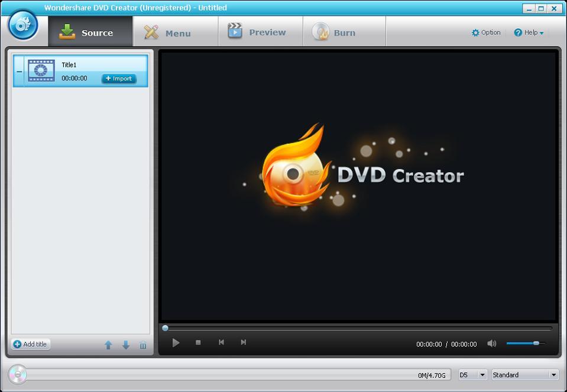Collapse Title1 with the minus toggle

pyautogui.click(x=18, y=70)
